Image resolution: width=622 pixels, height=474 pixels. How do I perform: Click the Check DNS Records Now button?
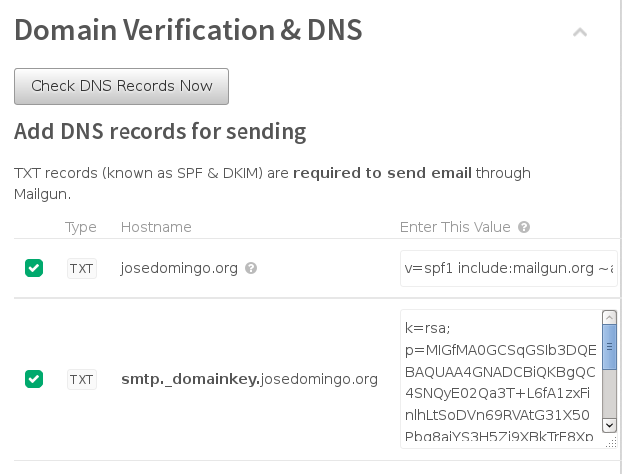(121, 86)
